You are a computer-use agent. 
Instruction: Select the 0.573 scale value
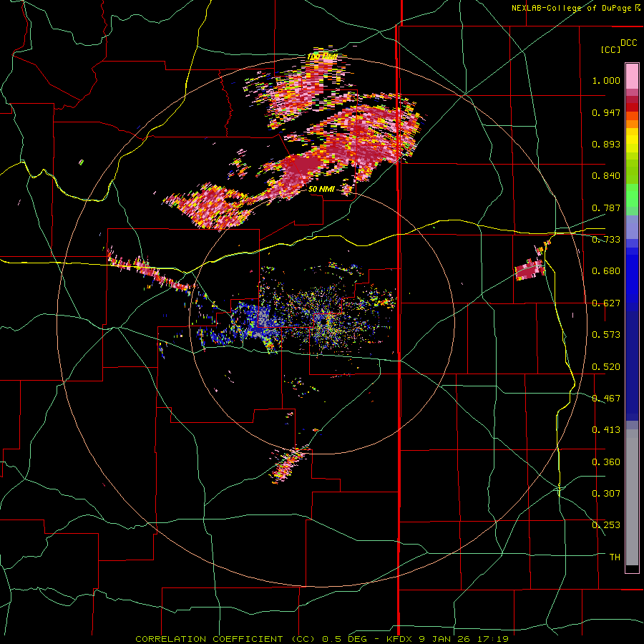point(606,335)
